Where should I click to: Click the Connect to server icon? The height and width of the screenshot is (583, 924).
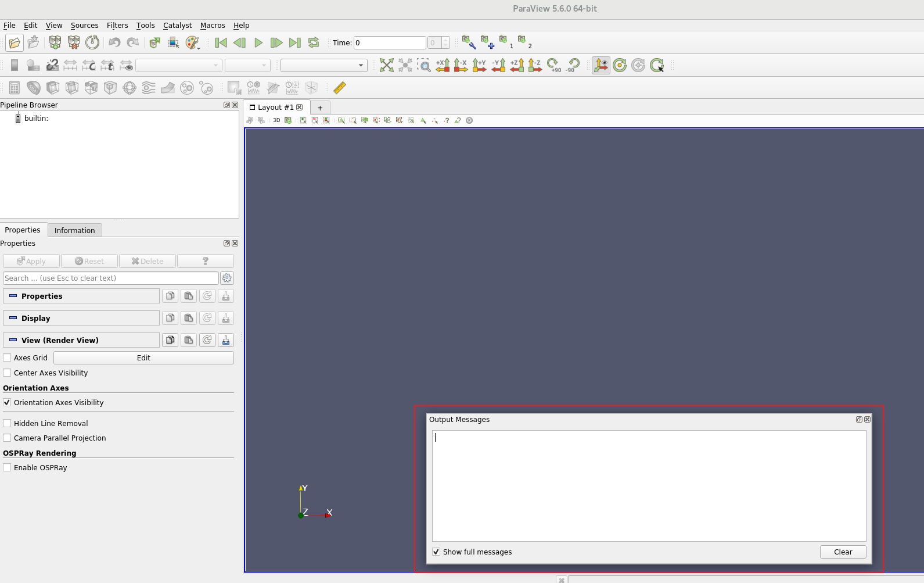[x=55, y=42]
